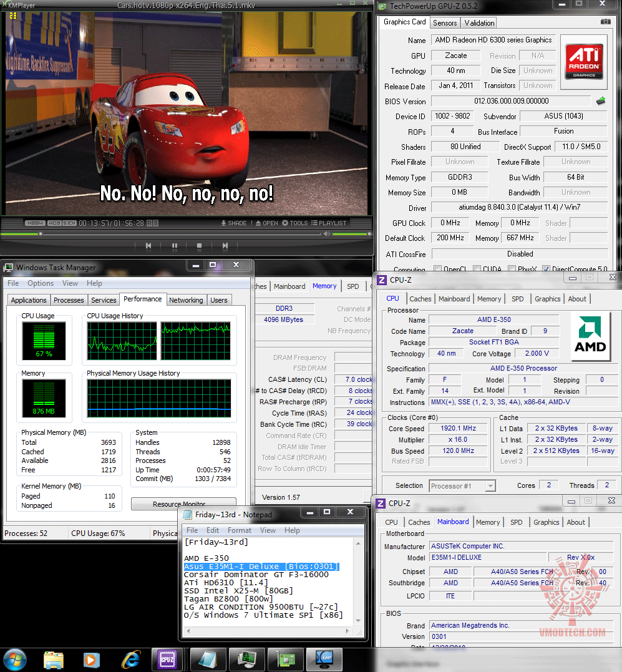Skip to previous track in KMPlayer

pyautogui.click(x=148, y=246)
